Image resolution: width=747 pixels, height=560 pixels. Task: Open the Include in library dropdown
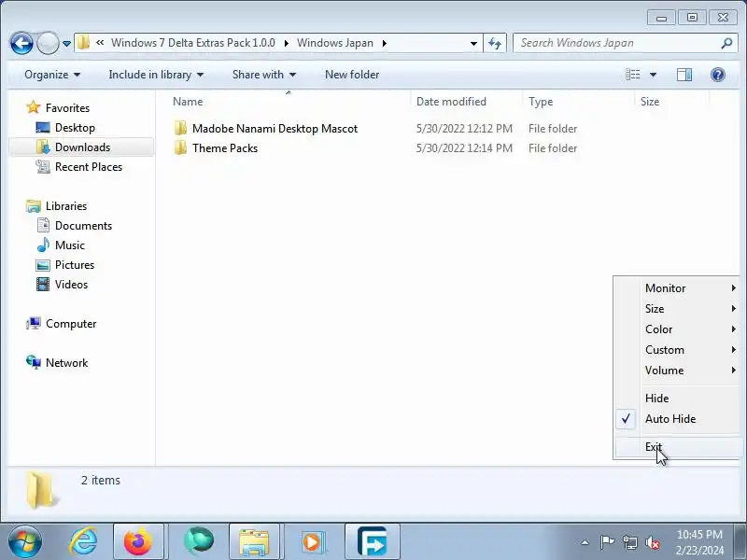click(x=156, y=75)
